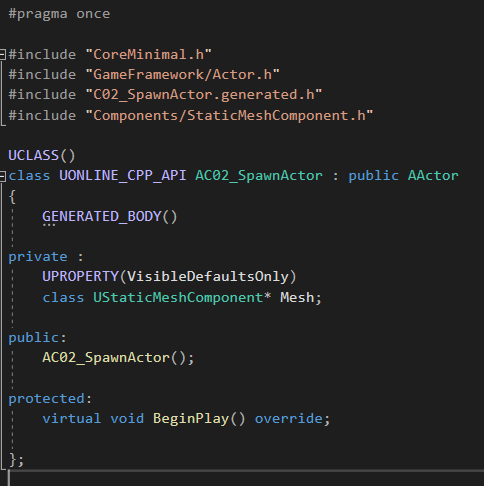Click the opening brace of class body

[12, 196]
